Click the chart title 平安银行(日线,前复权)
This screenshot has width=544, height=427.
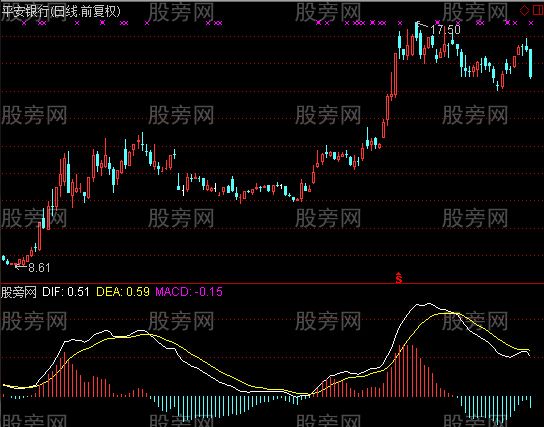pyautogui.click(x=61, y=12)
